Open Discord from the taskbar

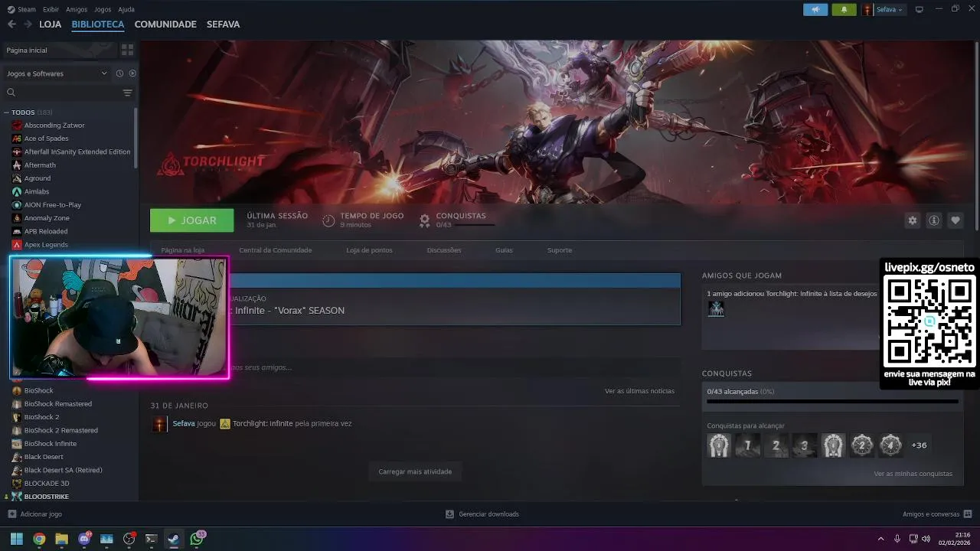[x=84, y=539]
